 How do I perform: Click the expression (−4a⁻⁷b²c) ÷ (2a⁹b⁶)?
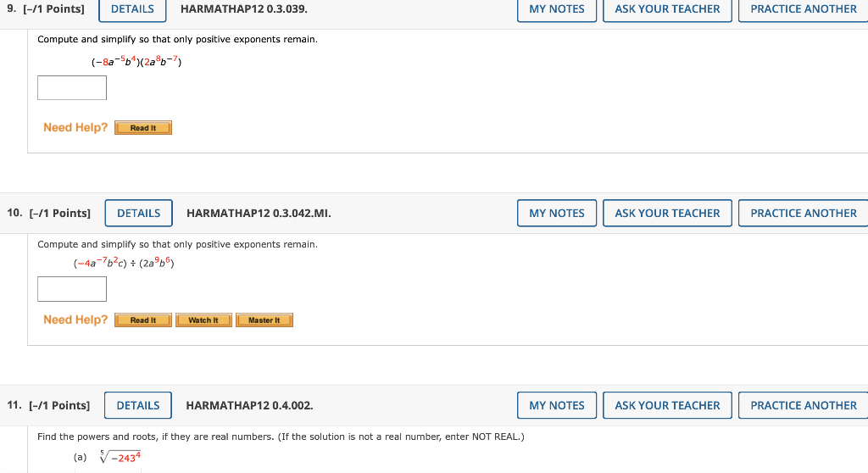[124, 262]
